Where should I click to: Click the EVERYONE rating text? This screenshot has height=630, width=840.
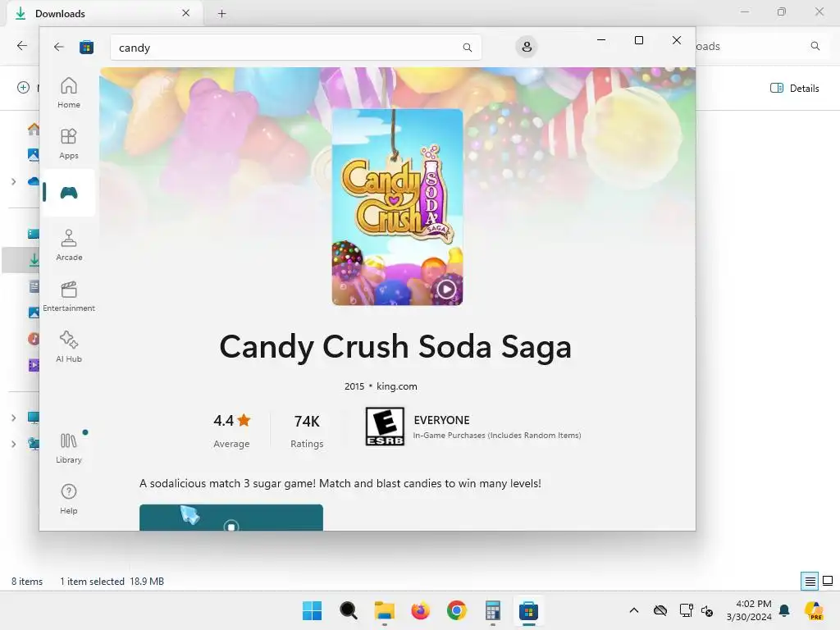[441, 420]
